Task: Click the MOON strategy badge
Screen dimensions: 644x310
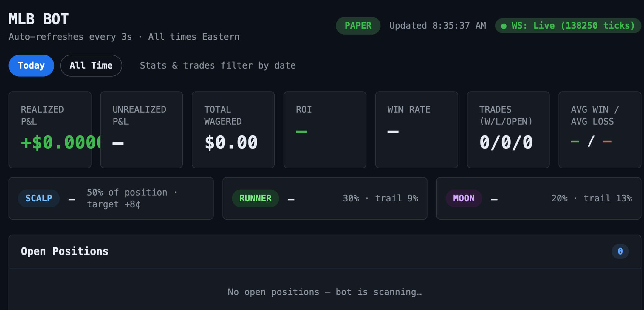Action: coord(464,198)
